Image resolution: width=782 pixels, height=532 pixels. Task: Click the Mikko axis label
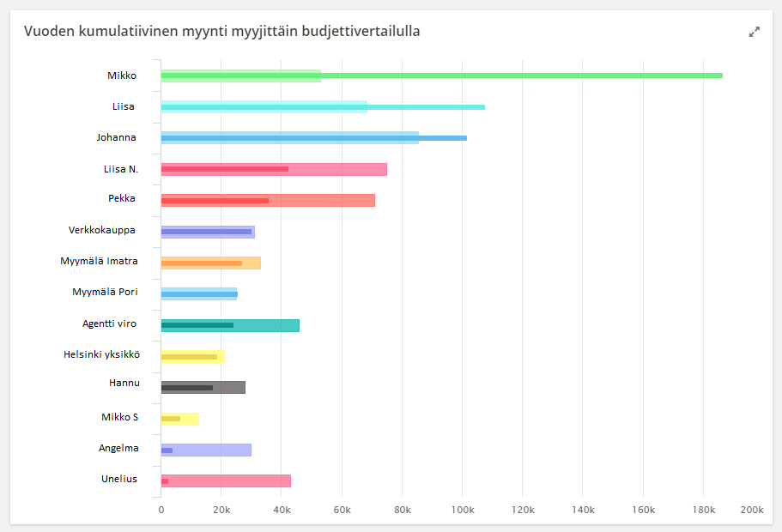point(121,76)
